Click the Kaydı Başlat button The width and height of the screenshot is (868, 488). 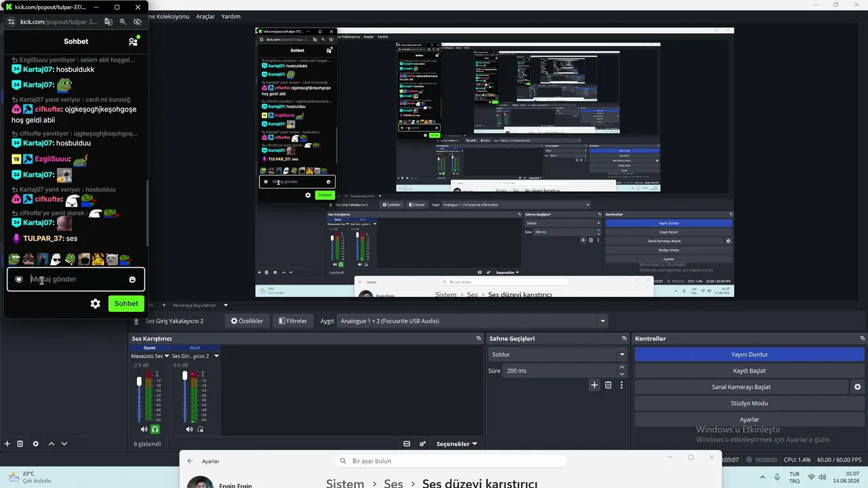tap(749, 371)
